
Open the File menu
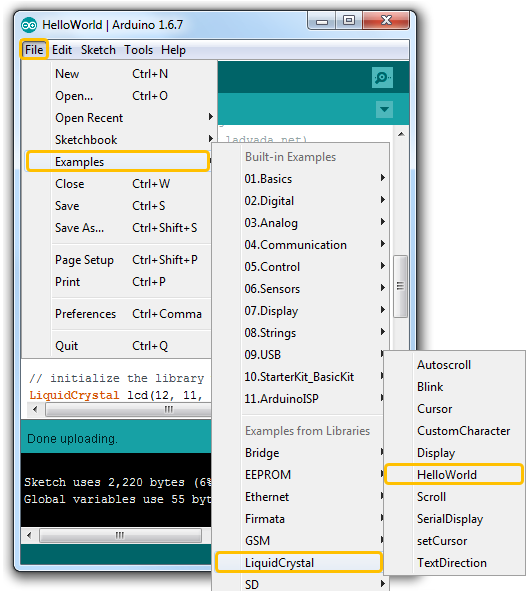(34, 50)
